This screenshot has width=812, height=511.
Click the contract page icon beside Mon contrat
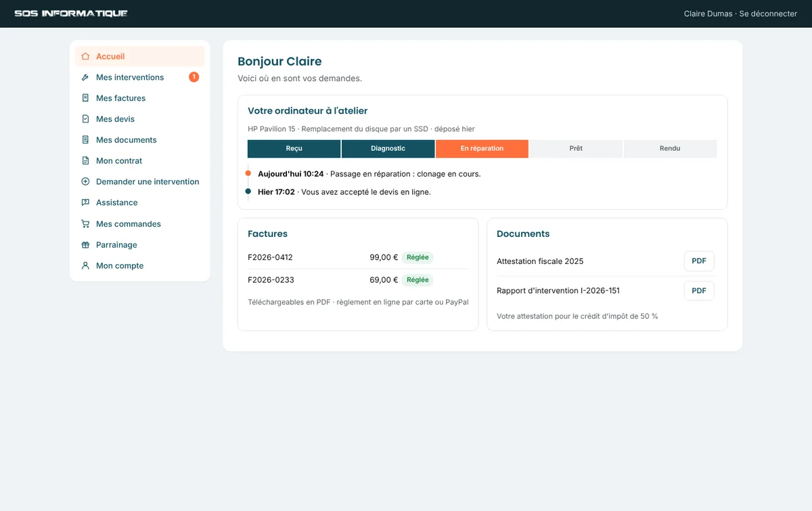coord(85,161)
